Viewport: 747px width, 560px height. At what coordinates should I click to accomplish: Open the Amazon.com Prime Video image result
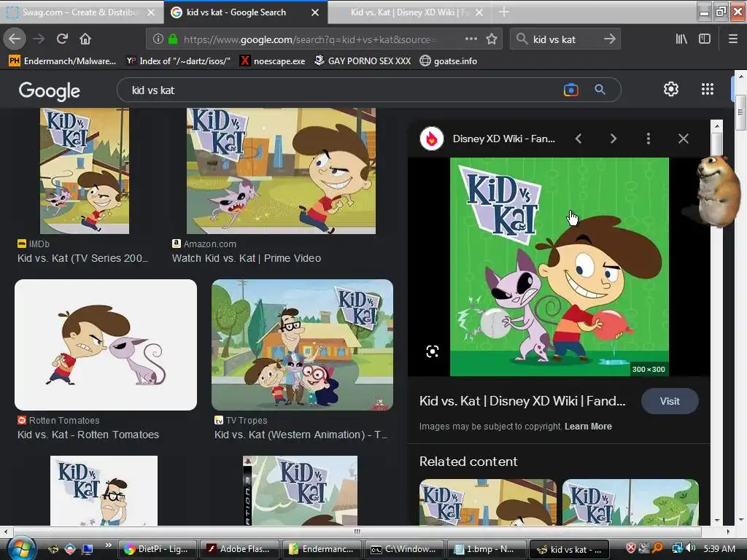(281, 171)
